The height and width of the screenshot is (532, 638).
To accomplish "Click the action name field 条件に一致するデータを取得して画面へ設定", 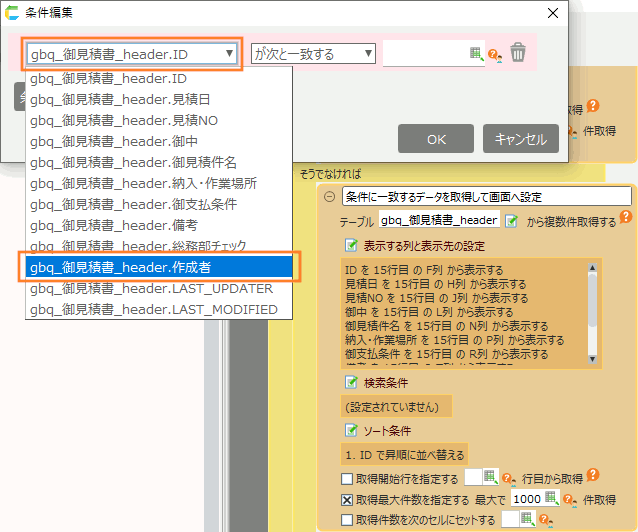I will pos(486,197).
